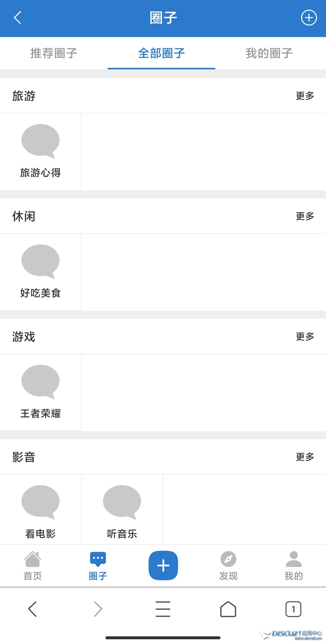
Task: Open the 好吃美食 circle
Action: pyautogui.click(x=41, y=272)
